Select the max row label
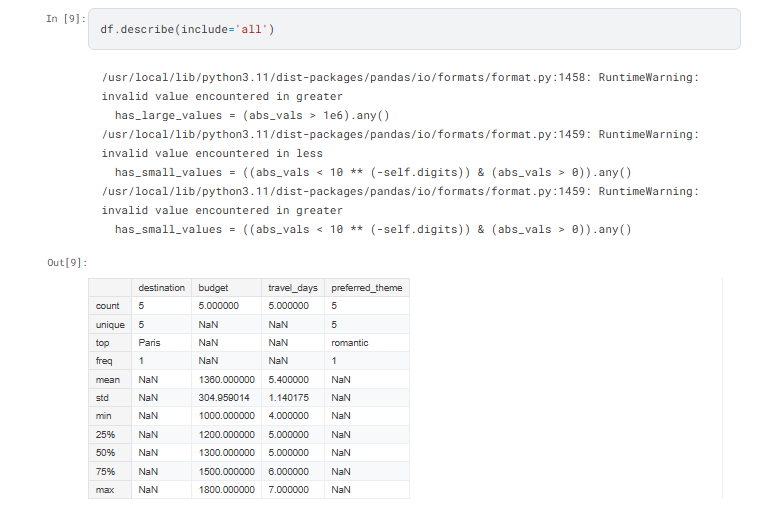This screenshot has height=518, width=769. (x=104, y=490)
